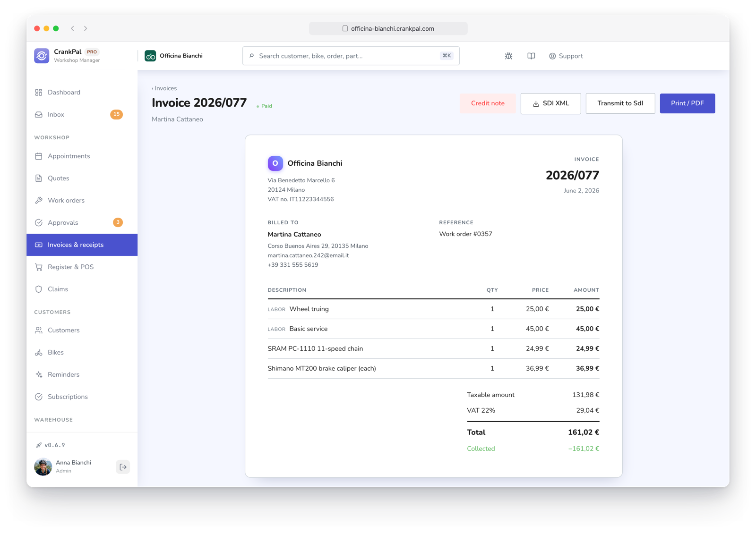This screenshot has width=756, height=534.
Task: Click the Print / PDF button
Action: (x=687, y=103)
